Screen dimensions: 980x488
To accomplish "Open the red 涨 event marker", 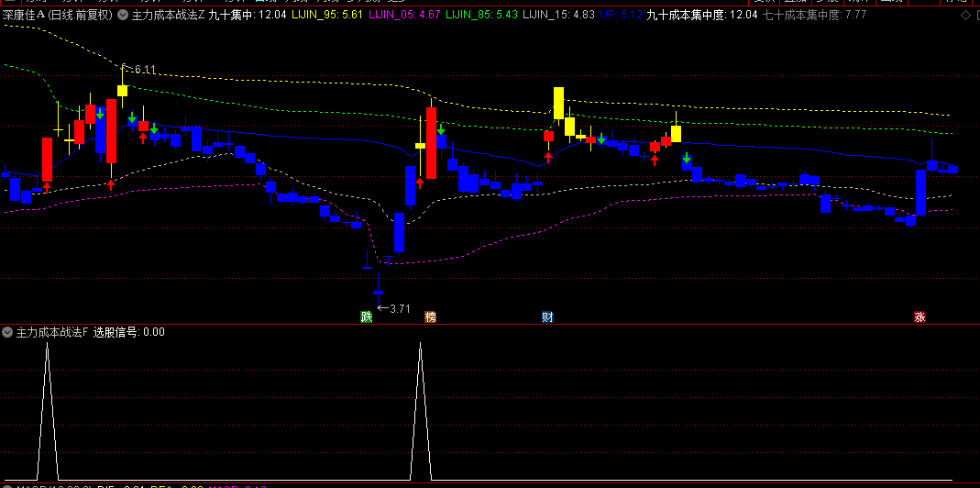I will (x=919, y=317).
